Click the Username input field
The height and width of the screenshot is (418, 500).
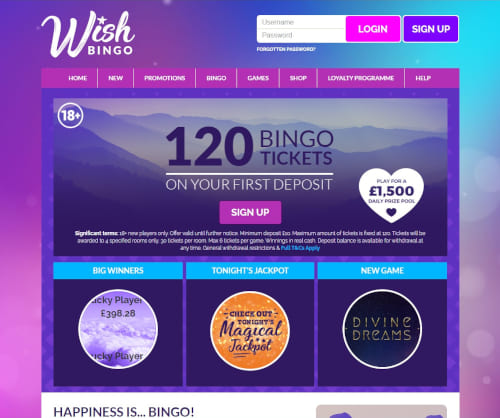[x=301, y=22]
